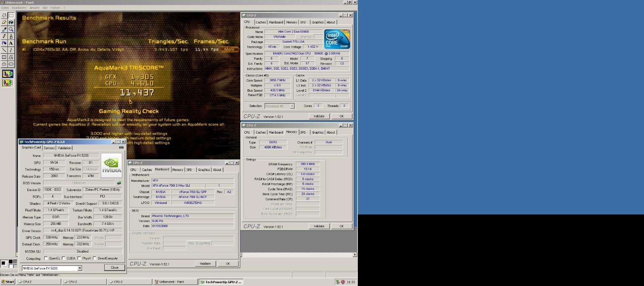
Task: Open the Bild menu in Paint
Action: (x=45, y=8)
